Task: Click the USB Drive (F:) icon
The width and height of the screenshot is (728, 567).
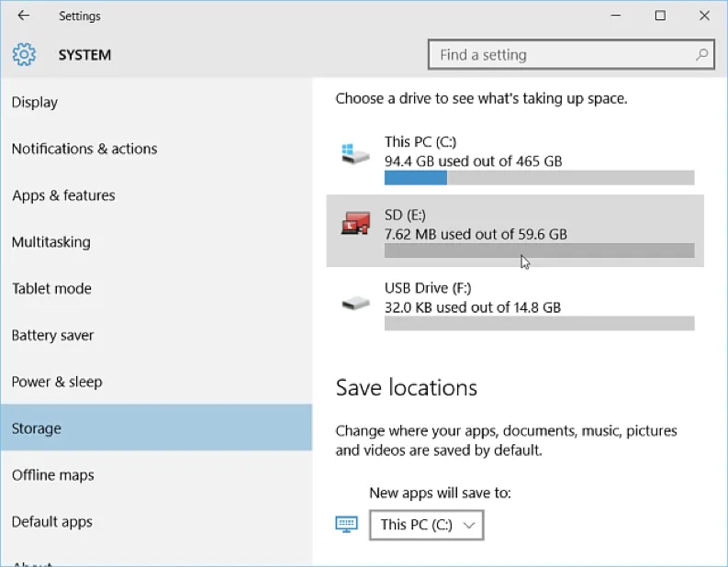Action: [x=355, y=302]
